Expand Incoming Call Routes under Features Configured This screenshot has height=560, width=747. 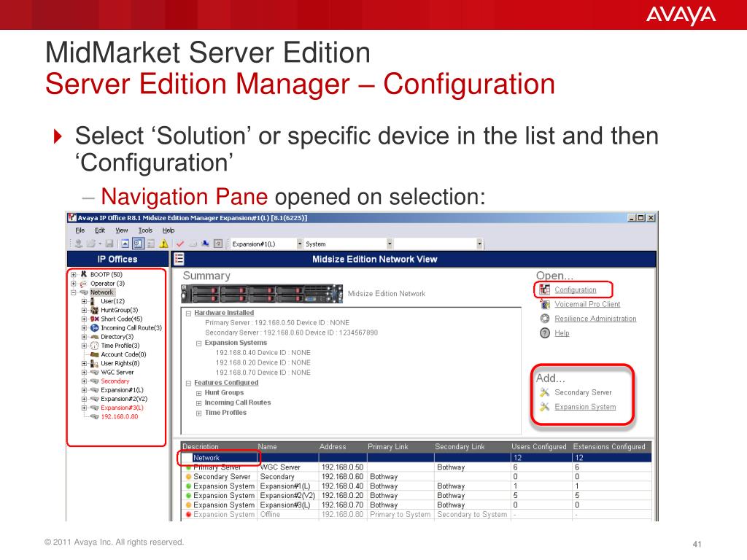click(x=198, y=403)
